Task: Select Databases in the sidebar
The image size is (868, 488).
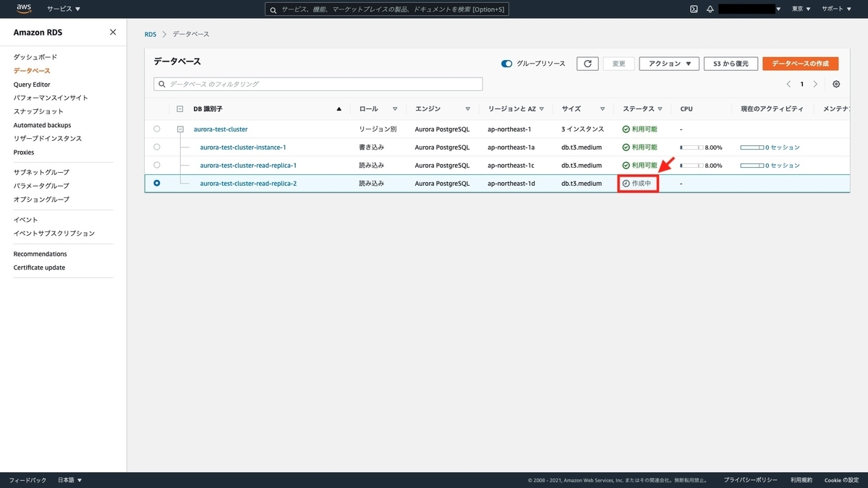Action: [32, 71]
